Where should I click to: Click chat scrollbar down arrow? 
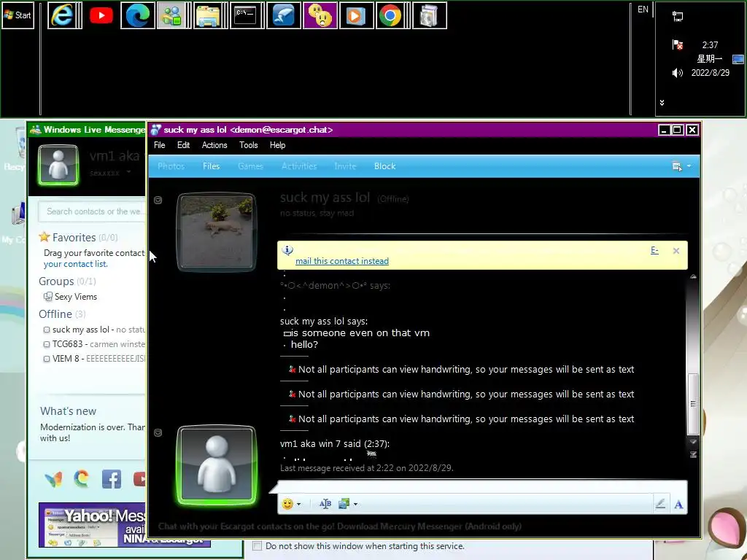coord(693,442)
